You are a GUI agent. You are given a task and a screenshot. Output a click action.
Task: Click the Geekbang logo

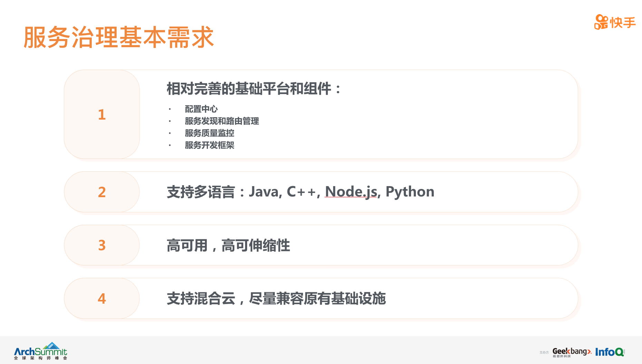pyautogui.click(x=572, y=352)
